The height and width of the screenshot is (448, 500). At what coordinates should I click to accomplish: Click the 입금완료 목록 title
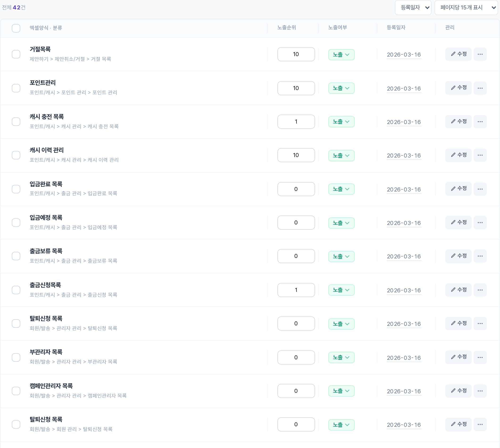tap(46, 184)
